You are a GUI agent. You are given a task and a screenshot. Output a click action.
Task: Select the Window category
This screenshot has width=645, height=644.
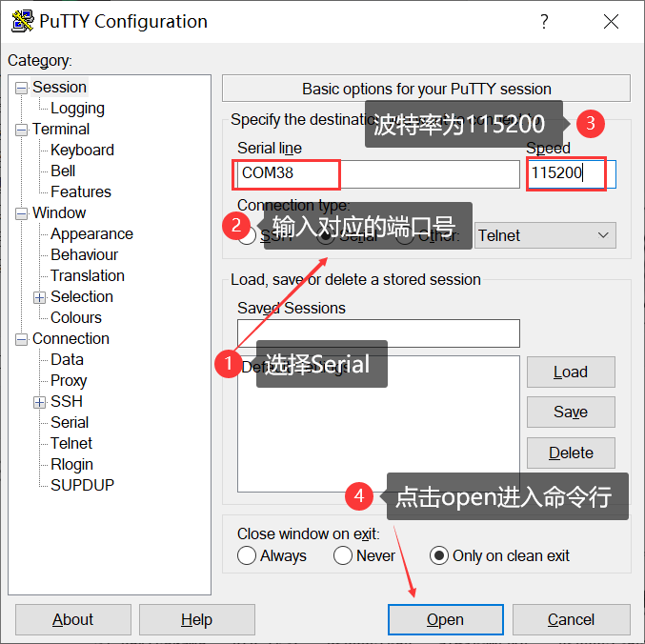tap(59, 213)
